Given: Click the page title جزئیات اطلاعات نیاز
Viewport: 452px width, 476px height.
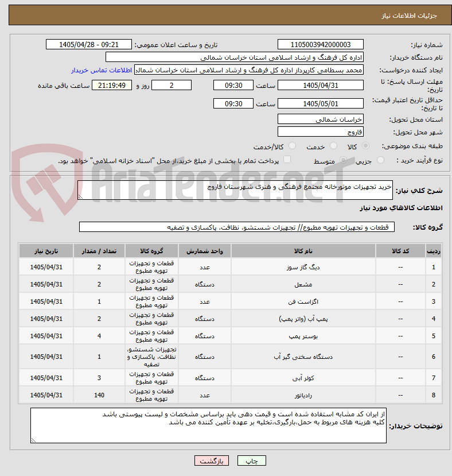Looking at the screenshot, I should 409,16.
